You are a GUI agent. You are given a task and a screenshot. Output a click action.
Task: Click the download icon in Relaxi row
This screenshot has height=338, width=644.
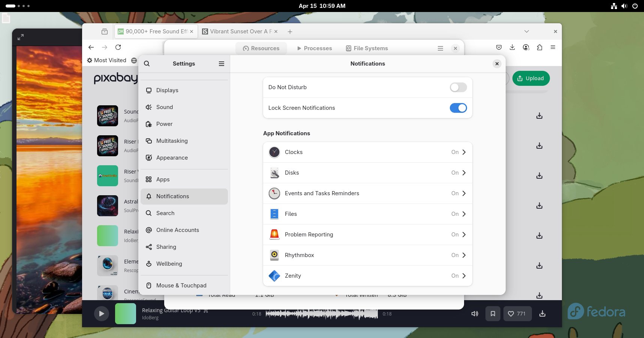point(539,236)
